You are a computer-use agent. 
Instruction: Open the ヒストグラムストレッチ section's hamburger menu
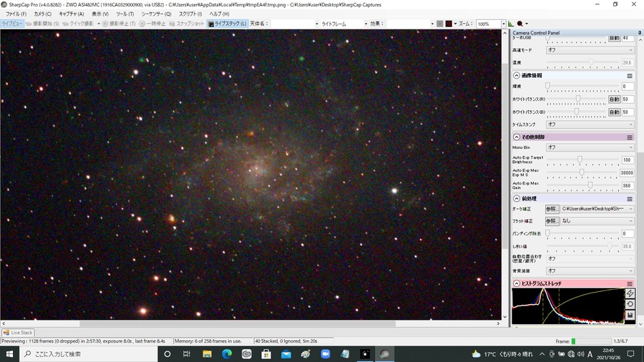click(x=630, y=283)
